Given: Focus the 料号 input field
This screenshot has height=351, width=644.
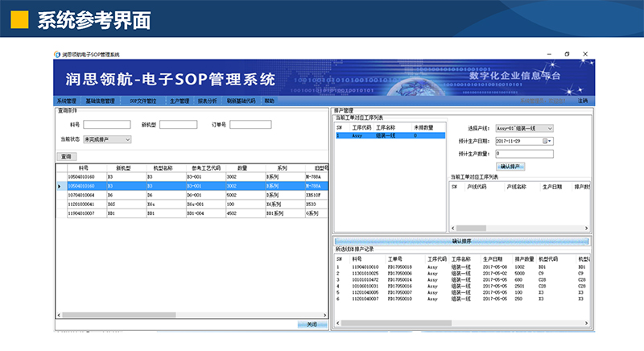Looking at the screenshot, I should 107,125.
